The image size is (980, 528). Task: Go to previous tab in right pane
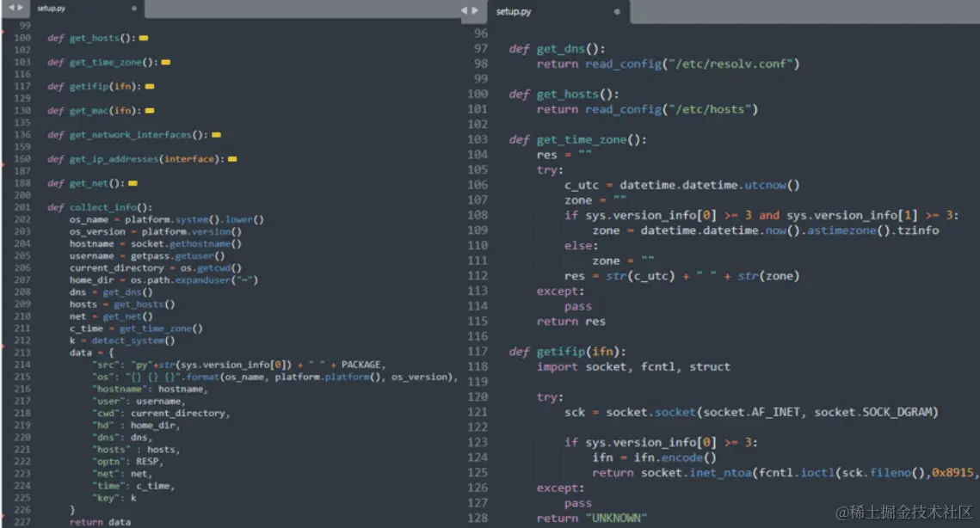coord(465,10)
